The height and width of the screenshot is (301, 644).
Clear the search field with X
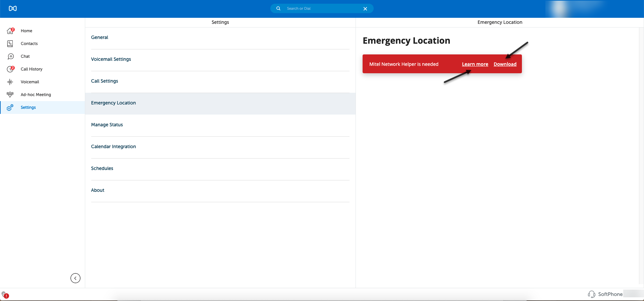[x=365, y=9]
